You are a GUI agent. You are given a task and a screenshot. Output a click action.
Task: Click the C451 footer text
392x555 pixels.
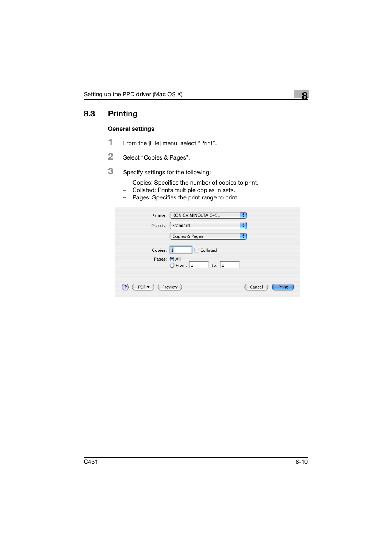[x=91, y=462]
